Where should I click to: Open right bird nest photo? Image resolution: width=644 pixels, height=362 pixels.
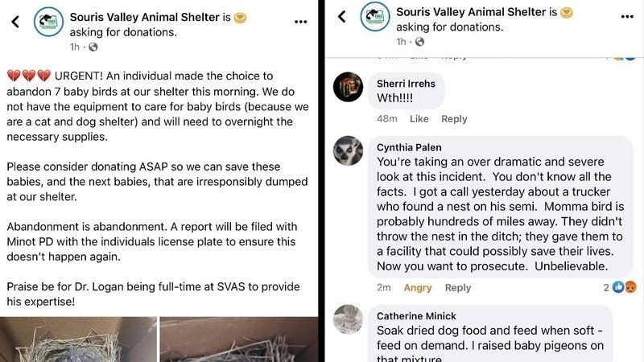(238, 339)
